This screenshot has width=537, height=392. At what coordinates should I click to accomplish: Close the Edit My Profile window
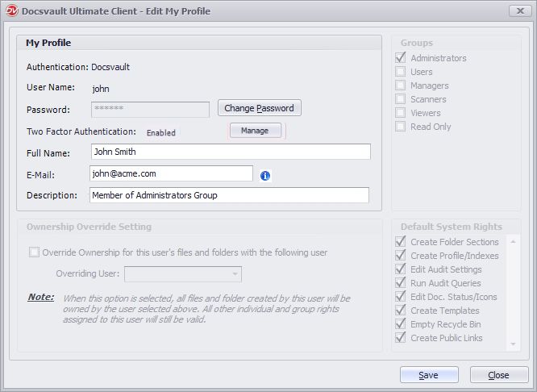click(519, 10)
